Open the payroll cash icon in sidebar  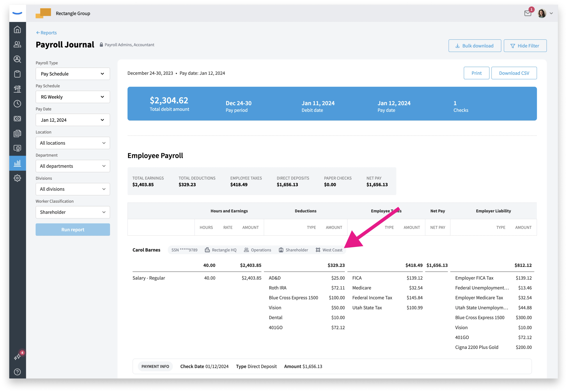17,119
